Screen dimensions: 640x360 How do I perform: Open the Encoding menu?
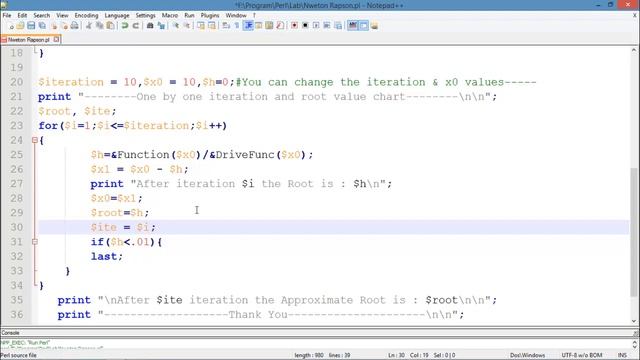click(x=87, y=16)
